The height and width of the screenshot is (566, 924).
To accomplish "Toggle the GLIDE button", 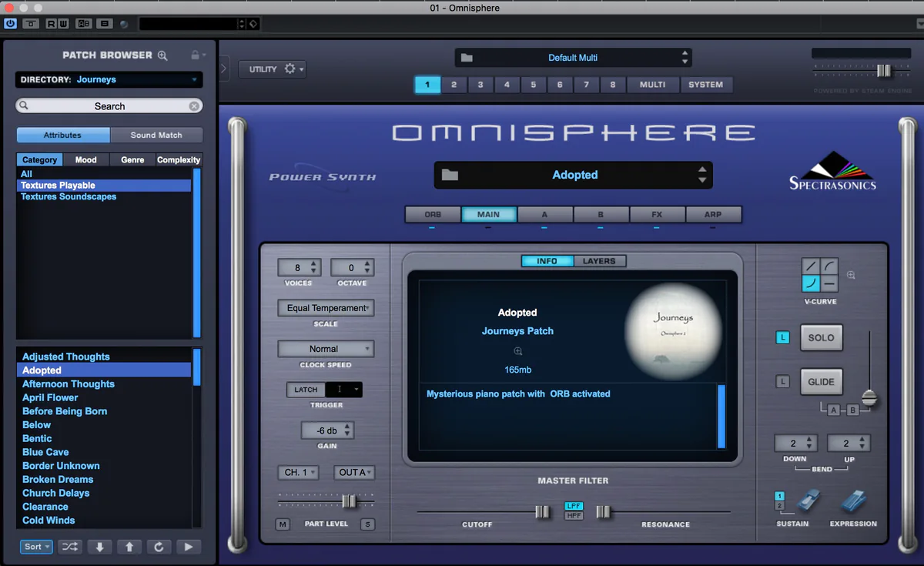I will tap(821, 382).
